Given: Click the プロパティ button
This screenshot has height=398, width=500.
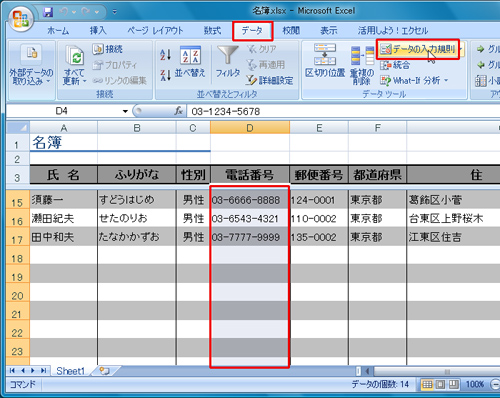Looking at the screenshot, I should click(115, 65).
